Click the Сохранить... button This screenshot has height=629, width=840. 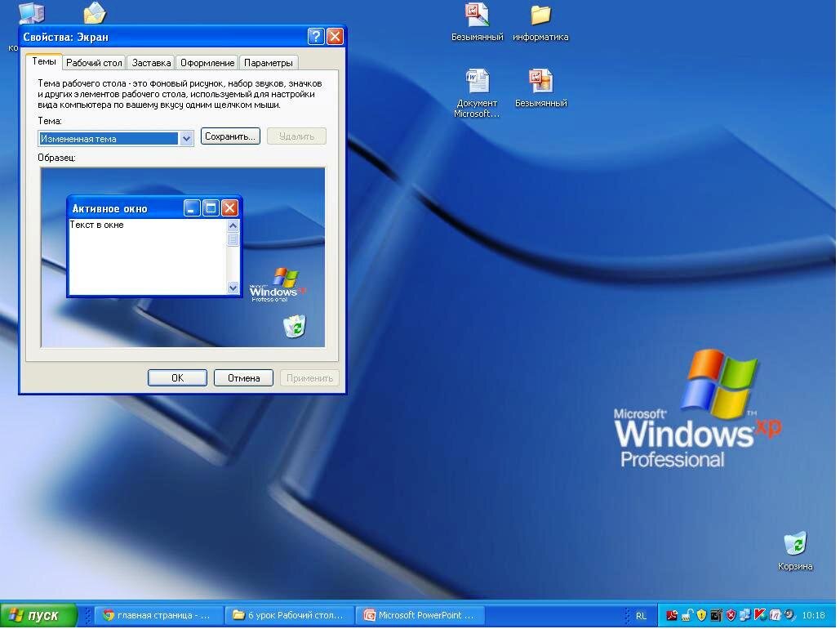230,136
